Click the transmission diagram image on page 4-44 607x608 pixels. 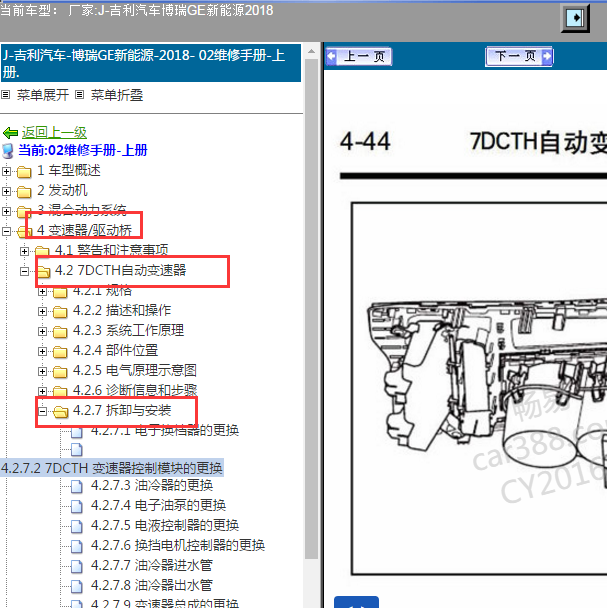click(479, 388)
